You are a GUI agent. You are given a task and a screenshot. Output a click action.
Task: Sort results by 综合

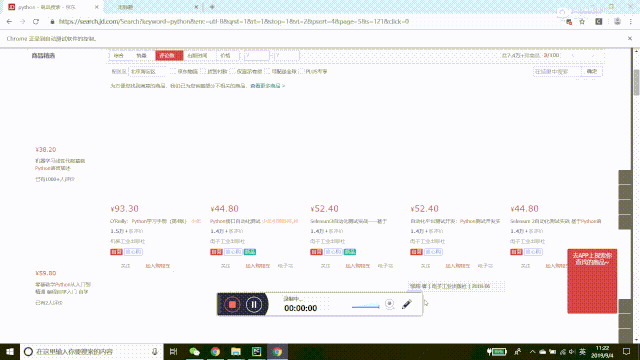coord(119,56)
